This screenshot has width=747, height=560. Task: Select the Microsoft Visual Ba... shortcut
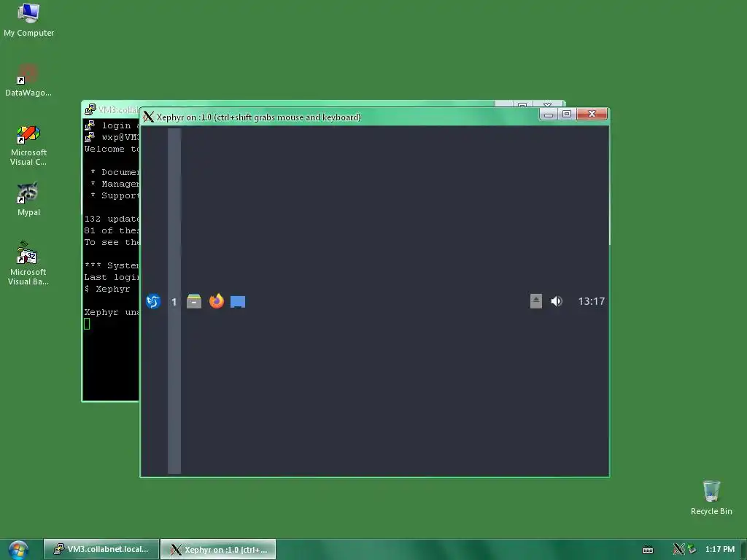(28, 262)
